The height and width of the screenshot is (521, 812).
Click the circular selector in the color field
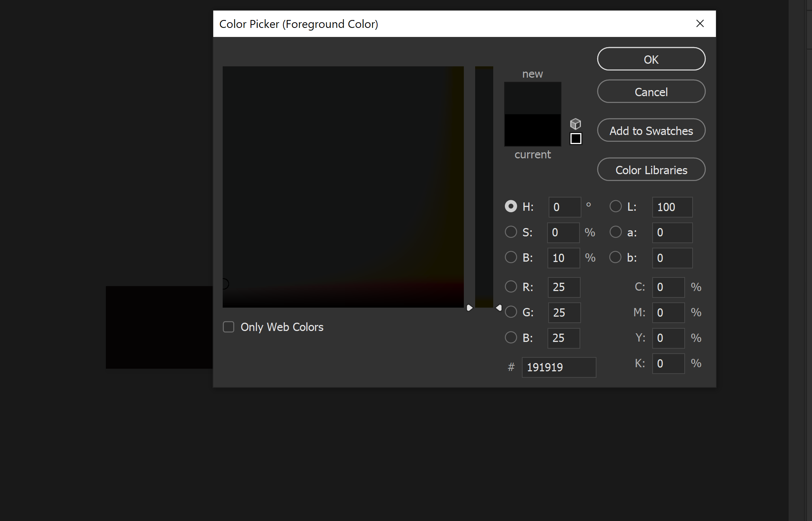click(225, 283)
